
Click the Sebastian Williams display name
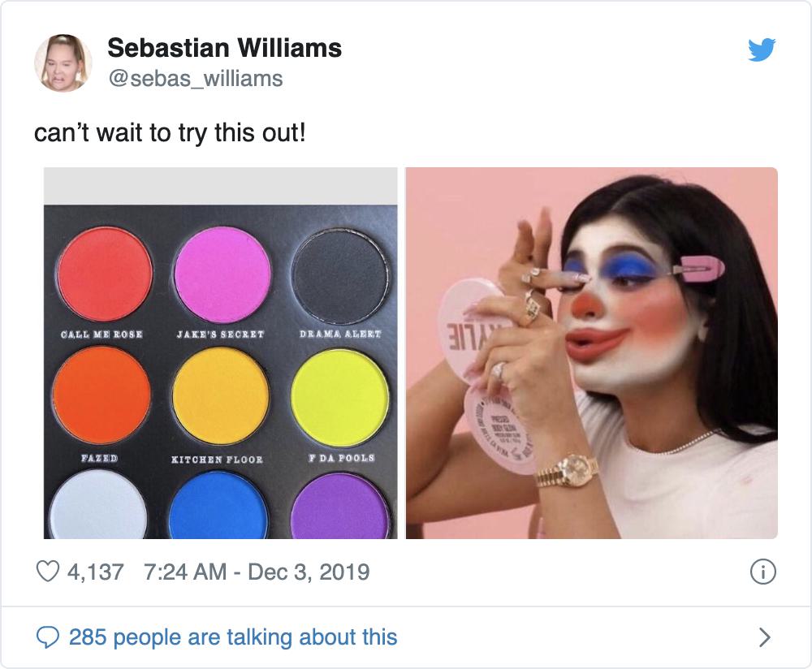[224, 49]
